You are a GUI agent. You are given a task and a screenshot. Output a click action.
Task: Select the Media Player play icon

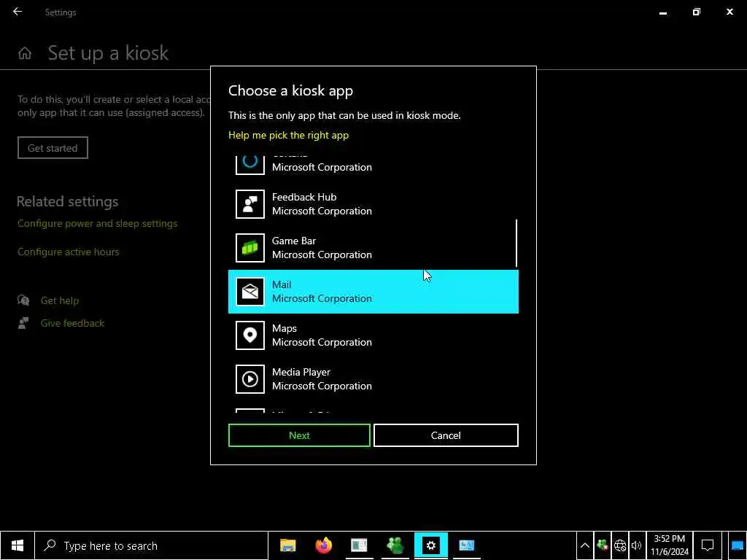250,379
